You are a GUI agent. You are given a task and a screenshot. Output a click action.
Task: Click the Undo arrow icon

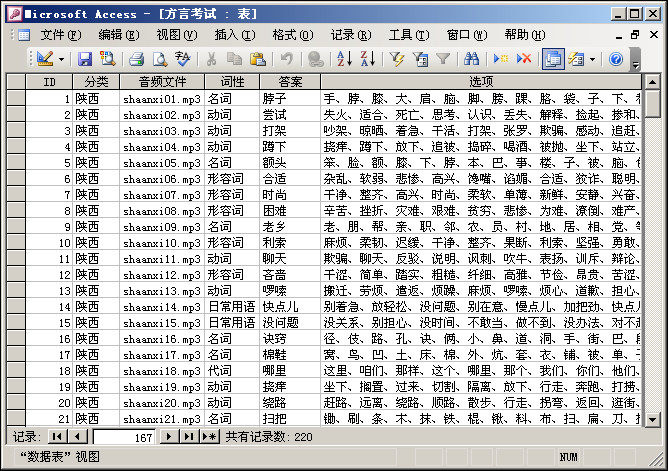[x=287, y=59]
